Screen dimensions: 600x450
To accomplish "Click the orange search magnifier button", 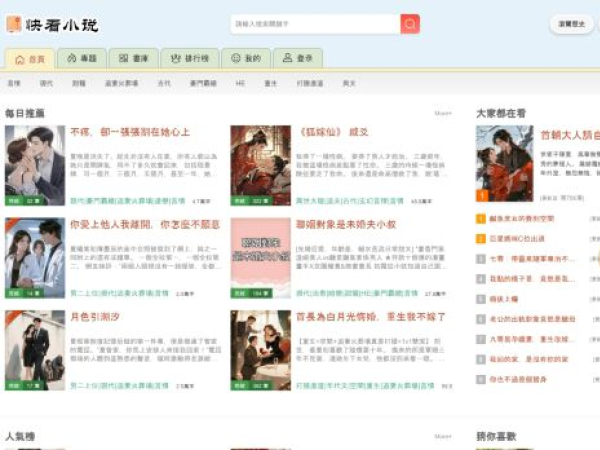I will click(x=410, y=24).
